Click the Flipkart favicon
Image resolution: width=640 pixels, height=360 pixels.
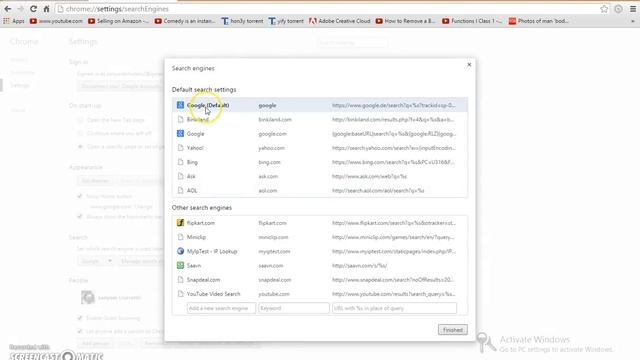(x=180, y=222)
